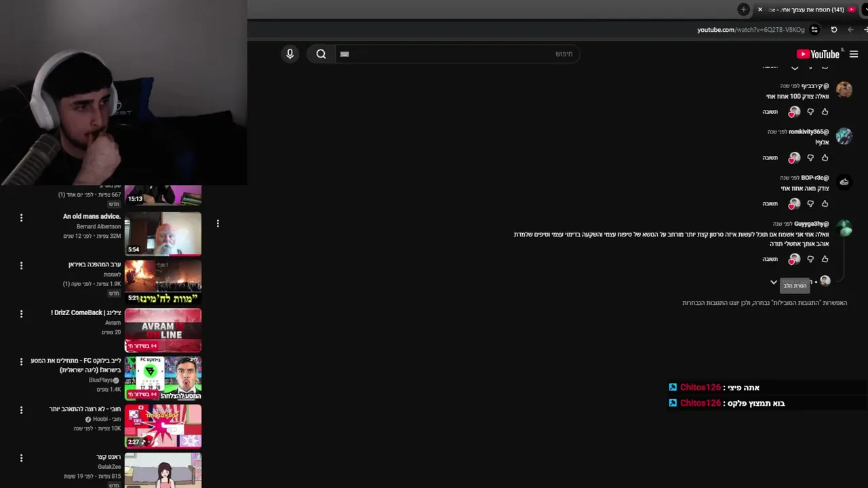Expand replies under @Guyyga3hy comment
Screen dimensions: 868x488
[774, 282]
